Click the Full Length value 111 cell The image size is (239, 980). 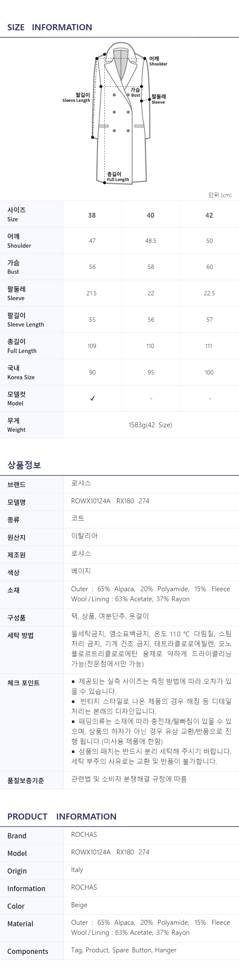point(209,346)
